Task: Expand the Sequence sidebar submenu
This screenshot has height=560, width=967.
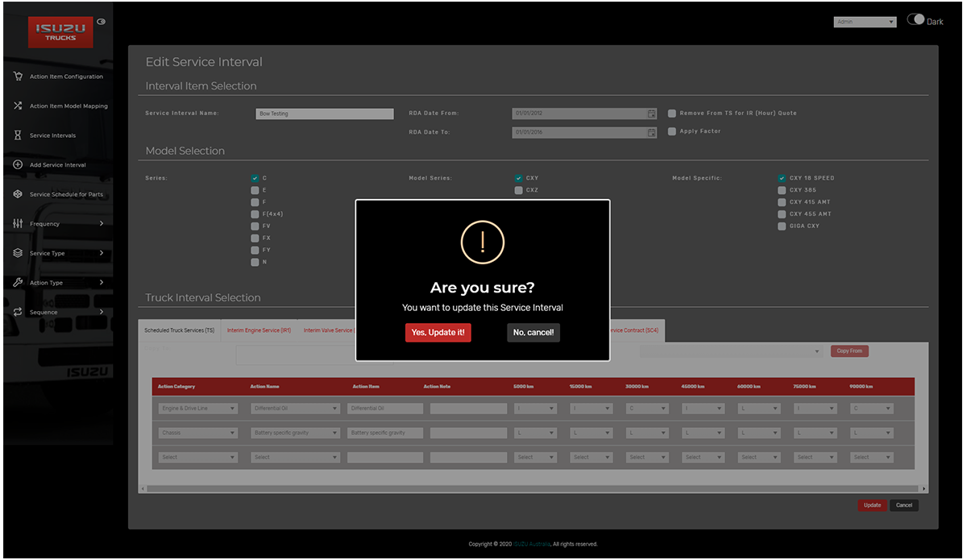Action: pos(101,312)
